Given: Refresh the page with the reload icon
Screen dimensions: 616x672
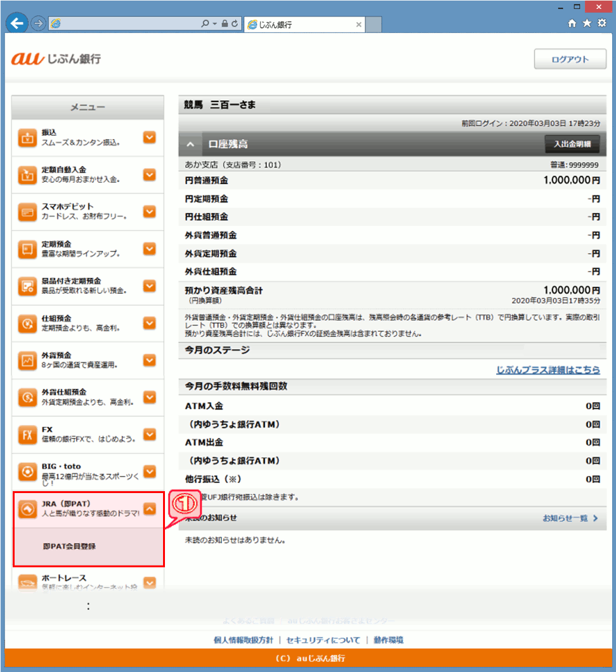Looking at the screenshot, I should coord(235,23).
